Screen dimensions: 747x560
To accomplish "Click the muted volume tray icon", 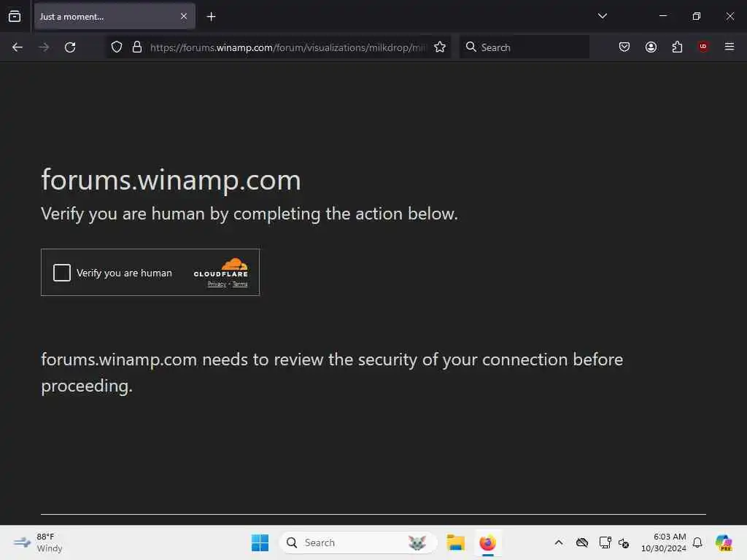I will point(624,542).
